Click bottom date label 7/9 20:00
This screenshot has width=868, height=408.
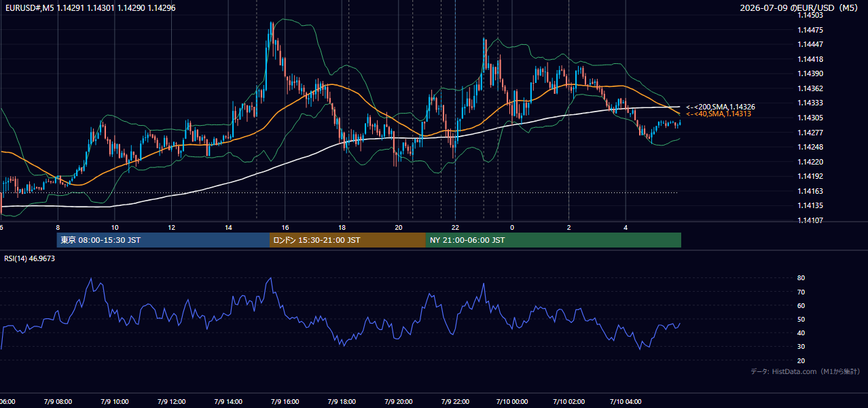[399, 402]
